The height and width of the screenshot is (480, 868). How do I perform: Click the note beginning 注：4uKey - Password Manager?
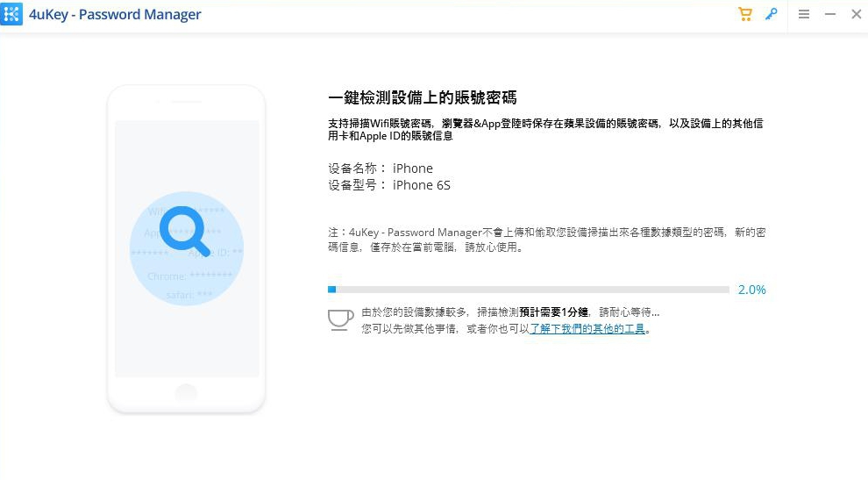tap(547, 240)
